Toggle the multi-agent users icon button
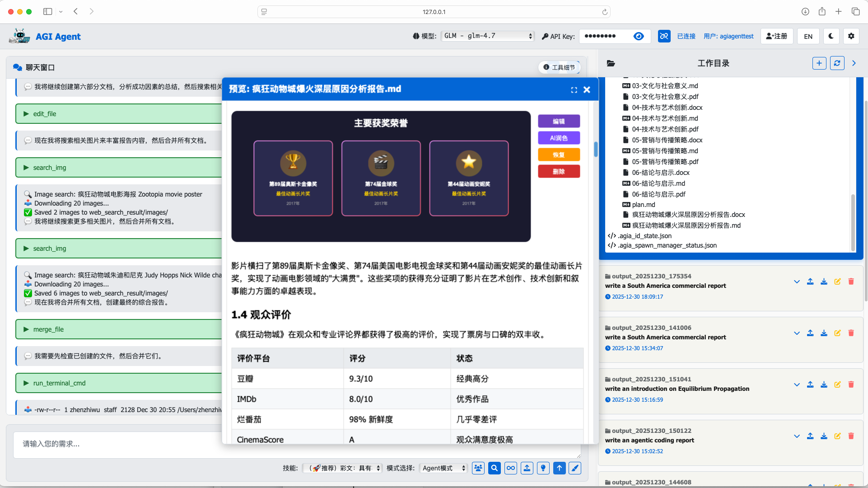Image resolution: width=868 pixels, height=488 pixels. pyautogui.click(x=478, y=468)
